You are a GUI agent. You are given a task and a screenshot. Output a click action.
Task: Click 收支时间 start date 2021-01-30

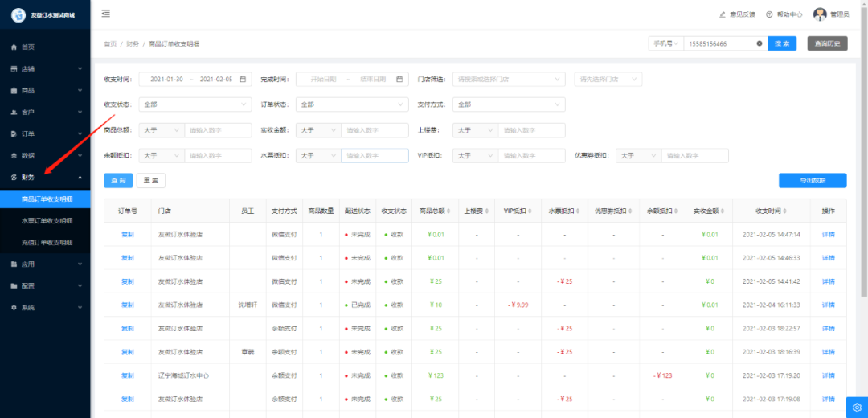tap(166, 79)
